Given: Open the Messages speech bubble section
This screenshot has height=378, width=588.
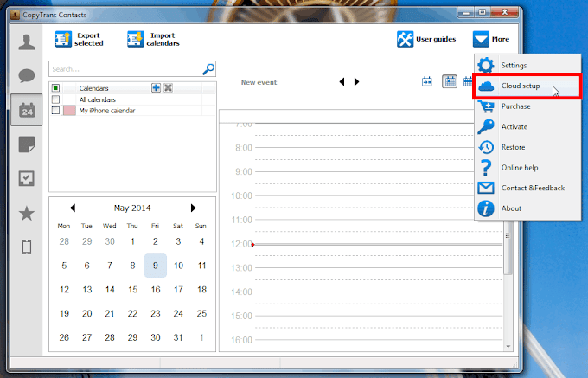Looking at the screenshot, I should 27,76.
